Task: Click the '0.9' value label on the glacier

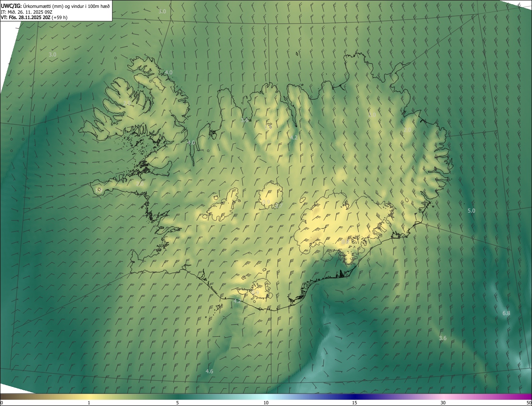Action: 266,202
